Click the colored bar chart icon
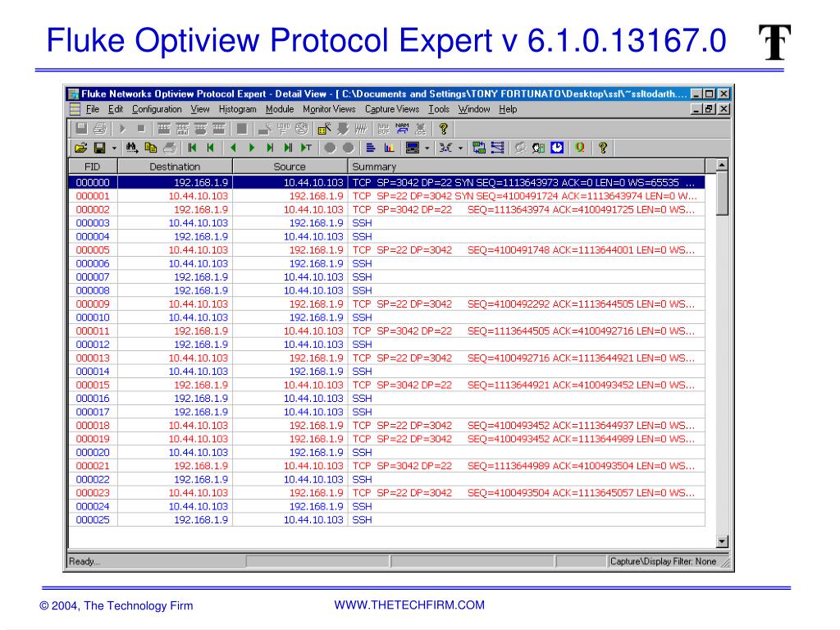The height and width of the screenshot is (630, 840). 389,148
